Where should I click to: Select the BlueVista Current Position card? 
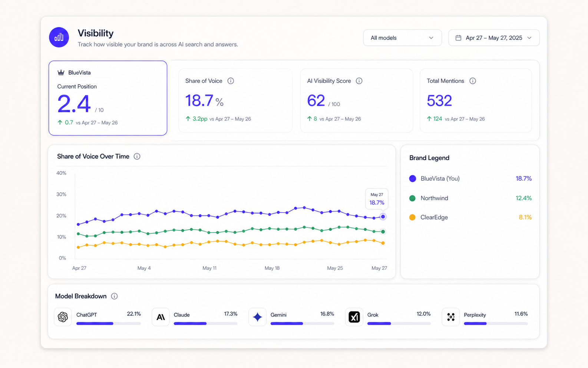[x=108, y=98]
